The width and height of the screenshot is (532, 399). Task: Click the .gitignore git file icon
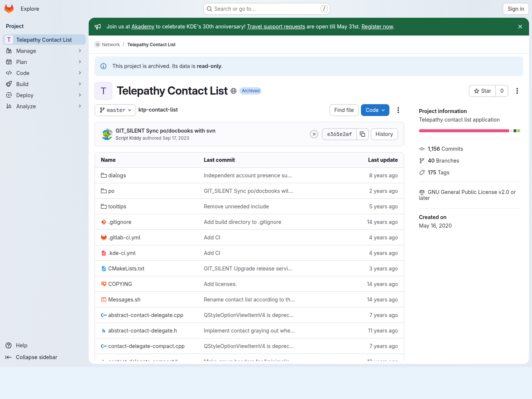104,222
